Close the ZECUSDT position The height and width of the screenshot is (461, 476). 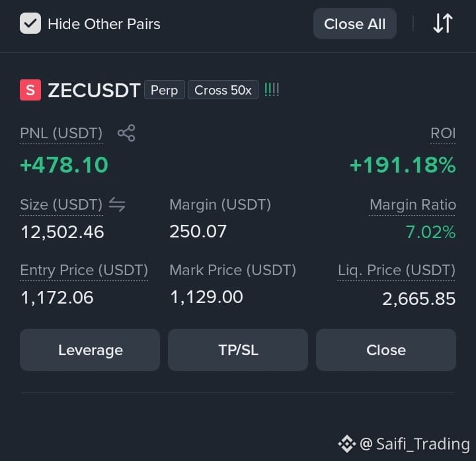coord(386,350)
